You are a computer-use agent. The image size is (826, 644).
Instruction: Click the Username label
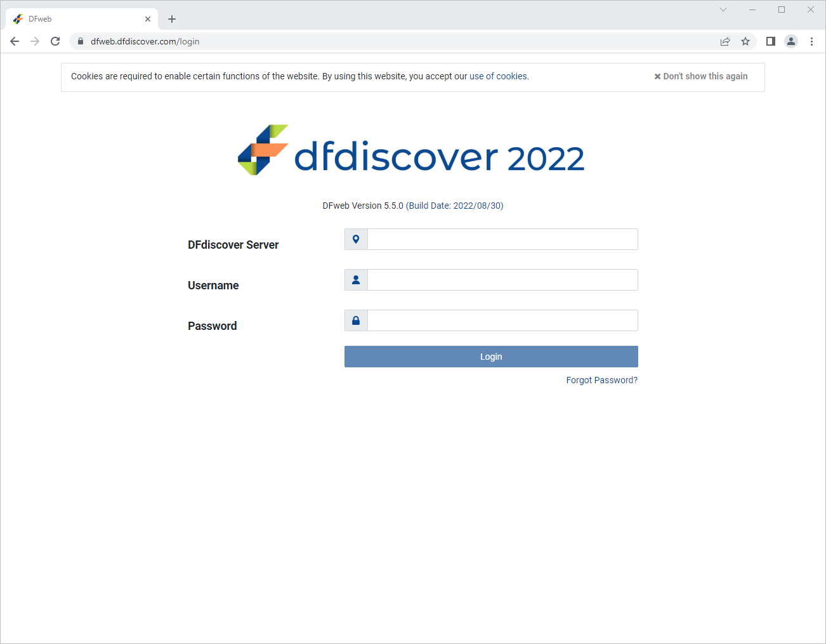tap(213, 286)
